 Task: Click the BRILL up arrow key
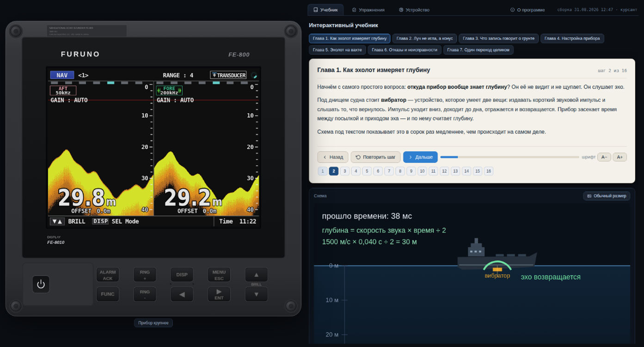pyautogui.click(x=256, y=274)
